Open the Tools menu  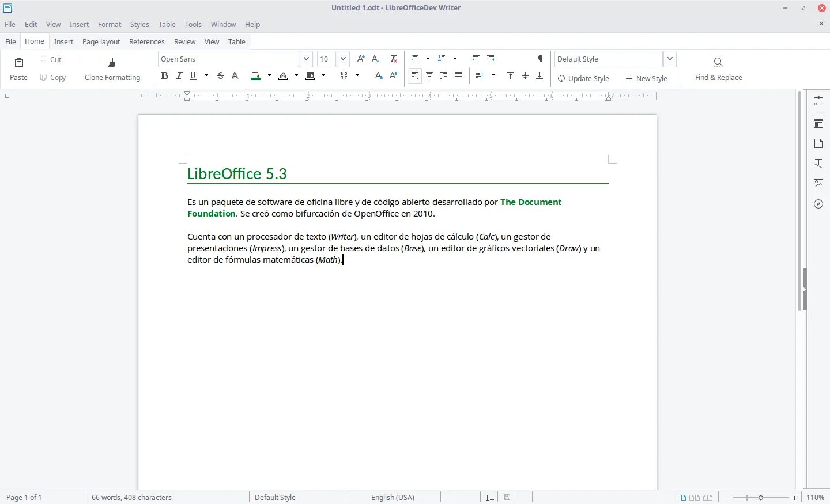coord(193,25)
